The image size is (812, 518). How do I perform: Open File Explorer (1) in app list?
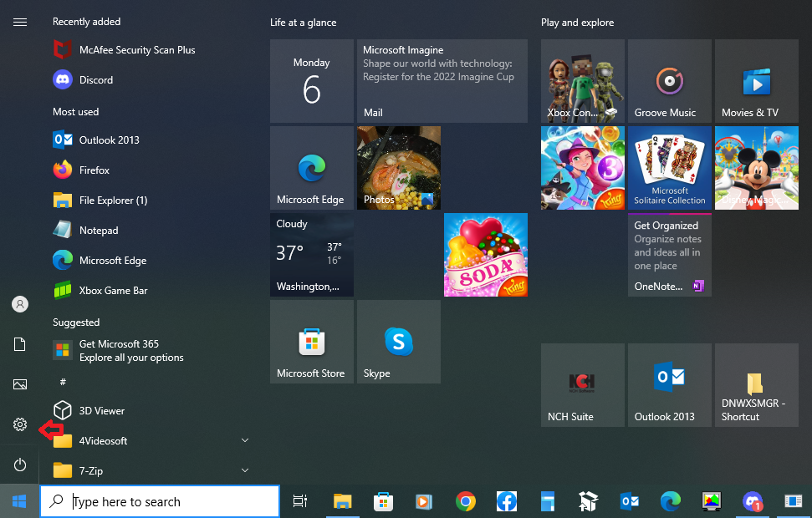pyautogui.click(x=100, y=200)
